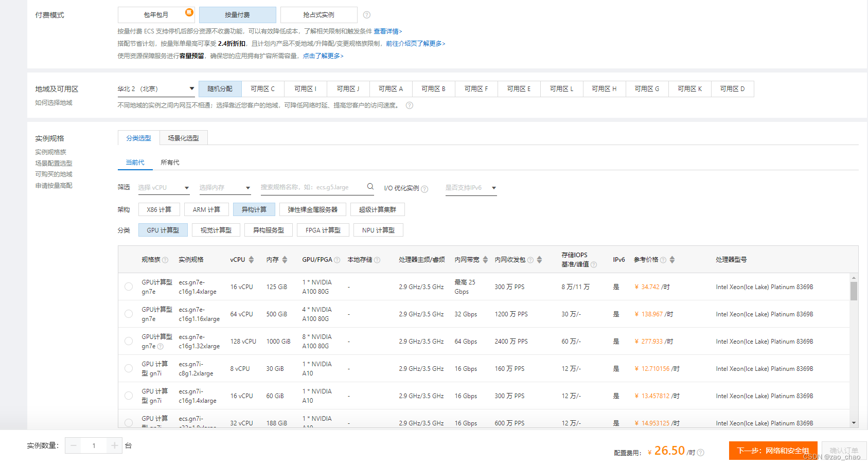Open the 当前代 tab
The image size is (868, 465).
[x=135, y=163]
